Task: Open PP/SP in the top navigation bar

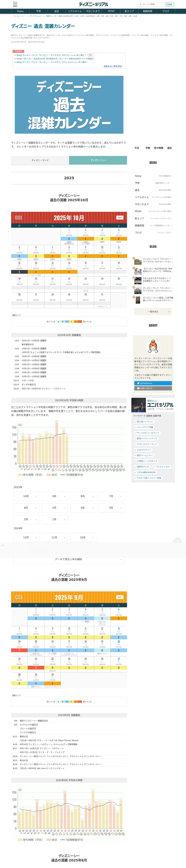Action: [111, 11]
